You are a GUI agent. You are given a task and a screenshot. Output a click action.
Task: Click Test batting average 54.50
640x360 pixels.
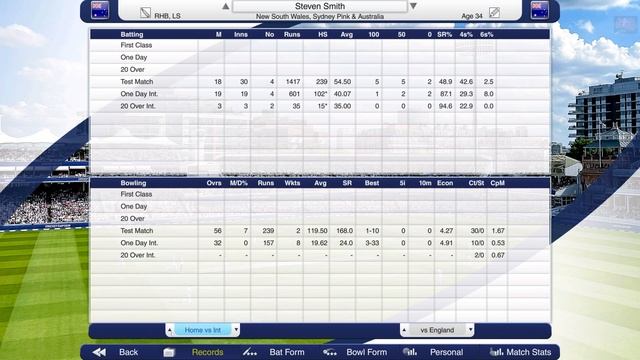pyautogui.click(x=342, y=82)
